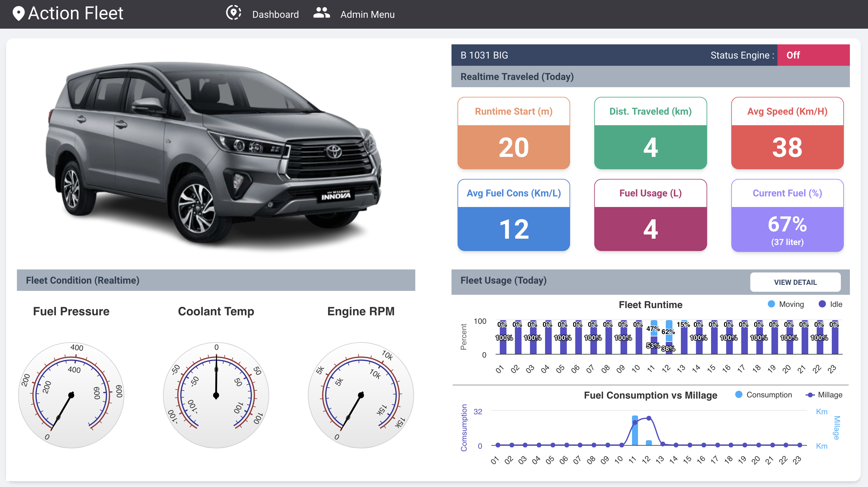The height and width of the screenshot is (487, 868).
Task: Click the Current Fuel (%) card
Action: click(x=787, y=215)
